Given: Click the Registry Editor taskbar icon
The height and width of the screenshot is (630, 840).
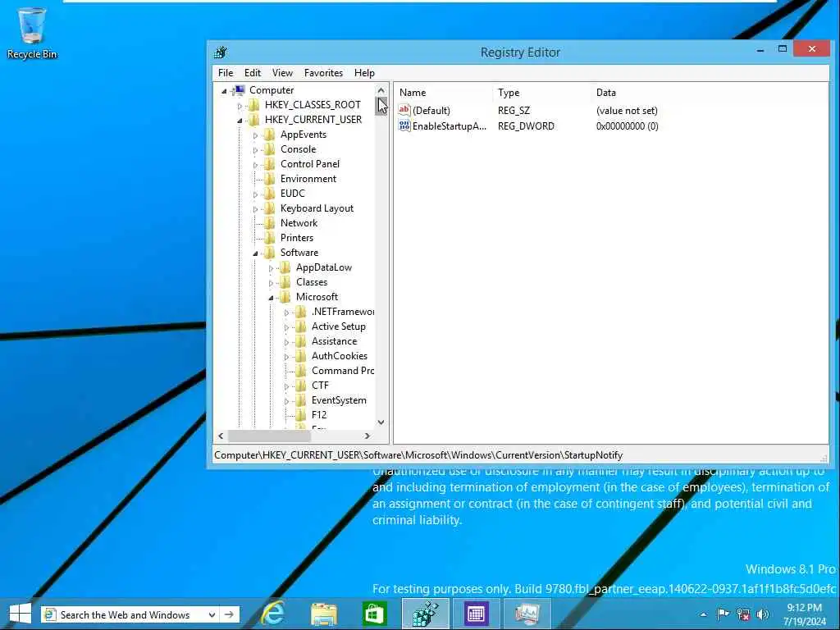Looking at the screenshot, I should 426,614.
